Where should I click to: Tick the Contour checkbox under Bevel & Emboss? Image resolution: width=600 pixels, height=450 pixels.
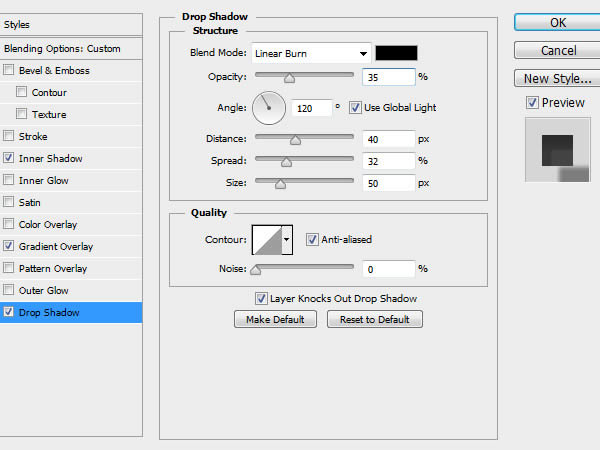tap(21, 92)
